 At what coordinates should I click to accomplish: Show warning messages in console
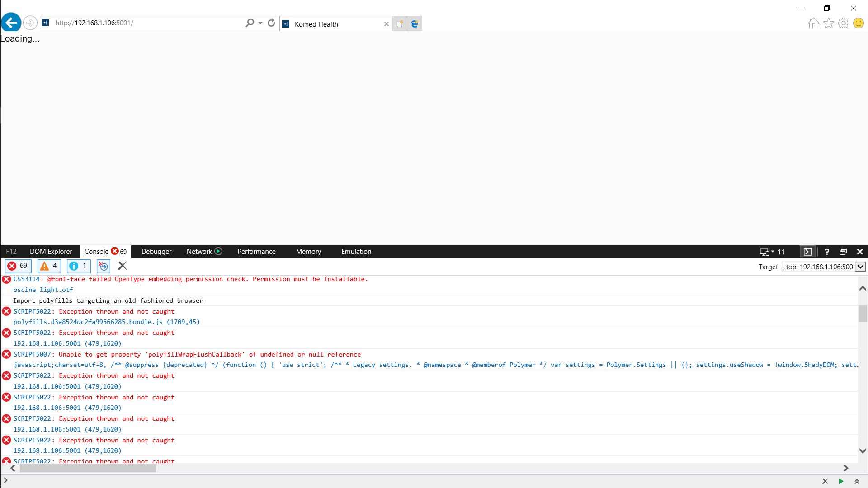point(49,266)
